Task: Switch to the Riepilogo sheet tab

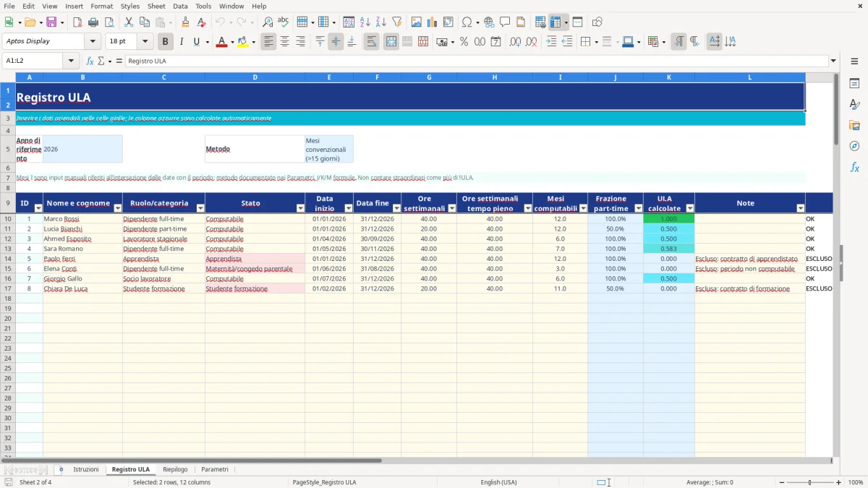Action: [175, 469]
